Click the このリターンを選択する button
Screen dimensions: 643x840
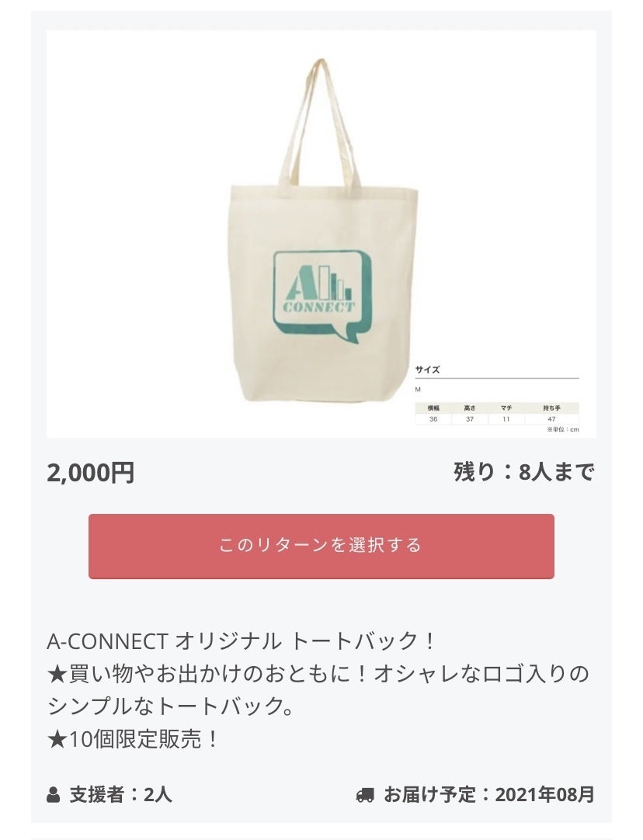(321, 546)
